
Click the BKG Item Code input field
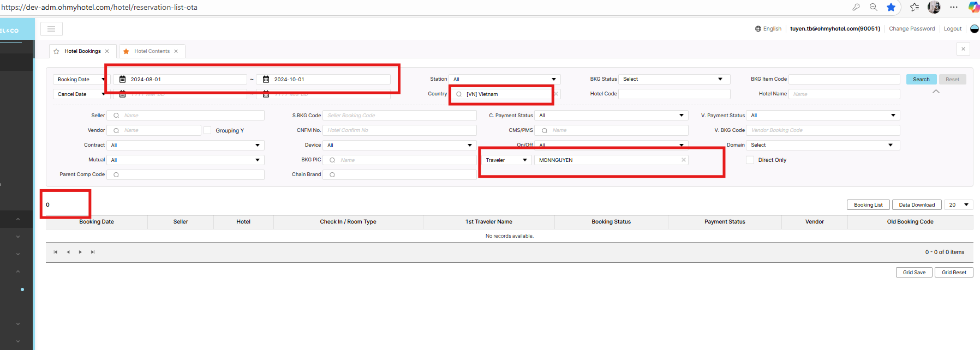[844, 79]
